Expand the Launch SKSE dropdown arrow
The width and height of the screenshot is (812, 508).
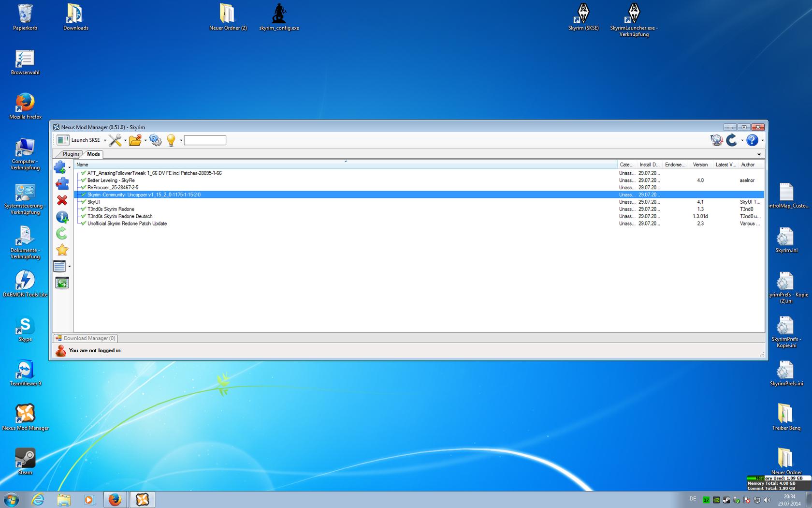pyautogui.click(x=105, y=141)
